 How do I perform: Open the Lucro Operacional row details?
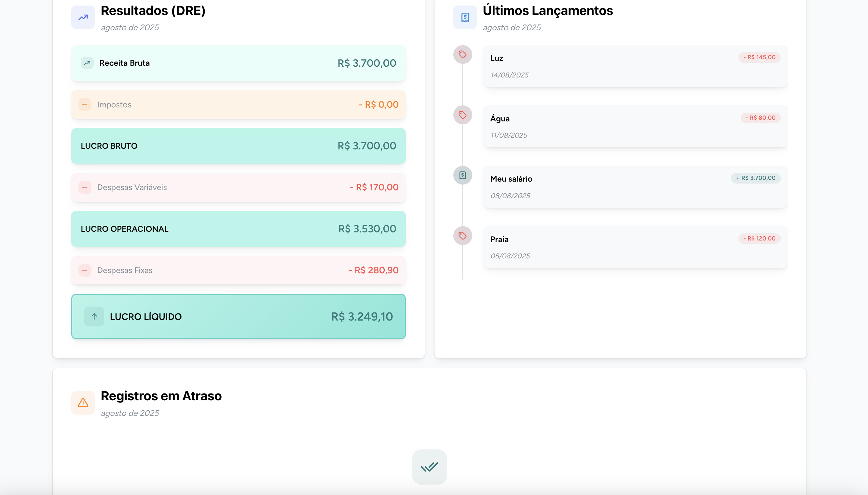[x=238, y=228]
